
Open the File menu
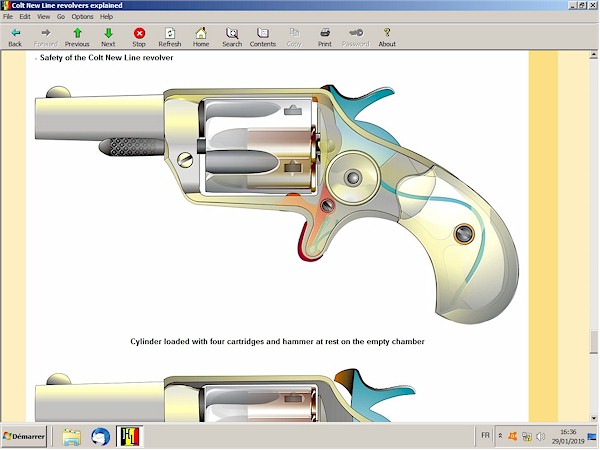(x=8, y=16)
